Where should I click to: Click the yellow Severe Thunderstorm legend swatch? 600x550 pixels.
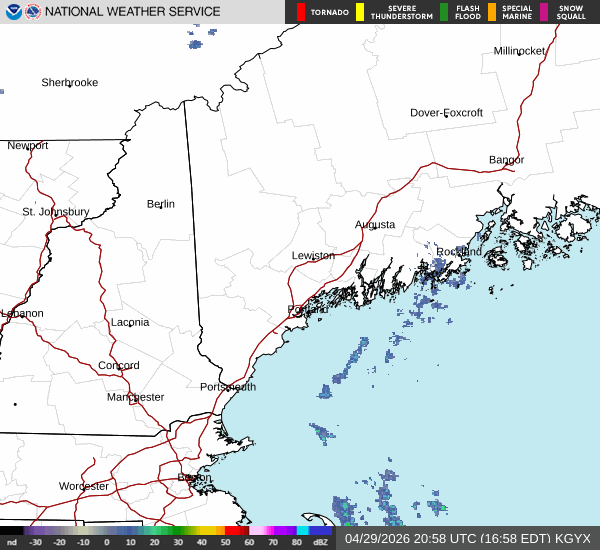[360, 12]
